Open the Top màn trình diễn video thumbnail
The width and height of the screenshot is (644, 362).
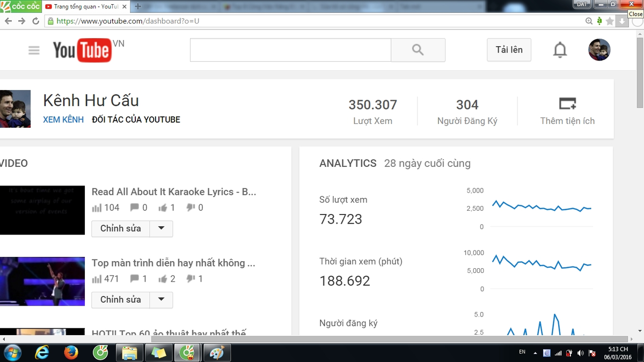point(42,282)
